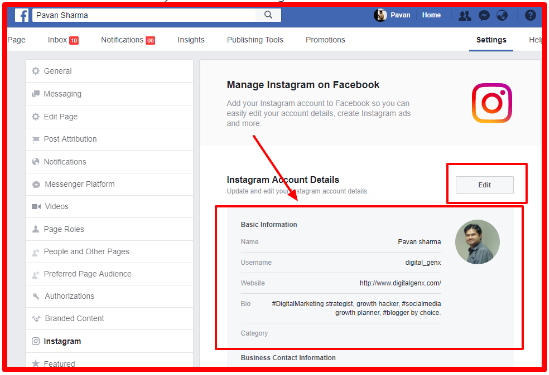Click the Bio text line mentioning #DigitalMarketing

[x=356, y=304]
